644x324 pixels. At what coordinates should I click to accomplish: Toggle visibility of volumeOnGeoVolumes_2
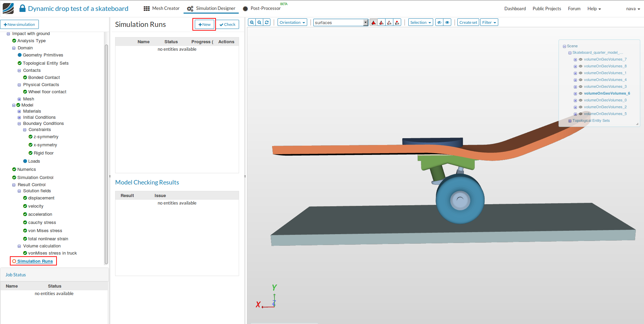581,107
